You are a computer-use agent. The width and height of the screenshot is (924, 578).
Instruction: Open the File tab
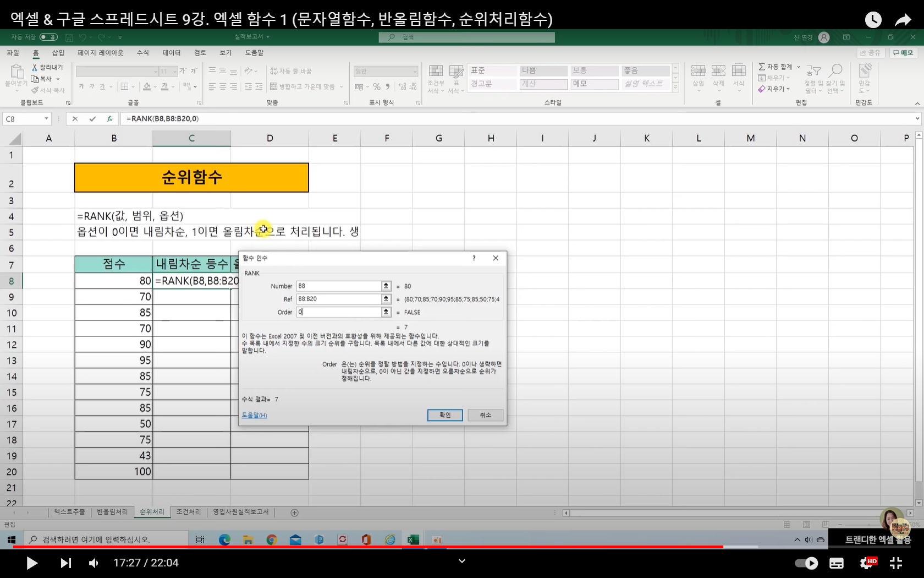point(13,52)
